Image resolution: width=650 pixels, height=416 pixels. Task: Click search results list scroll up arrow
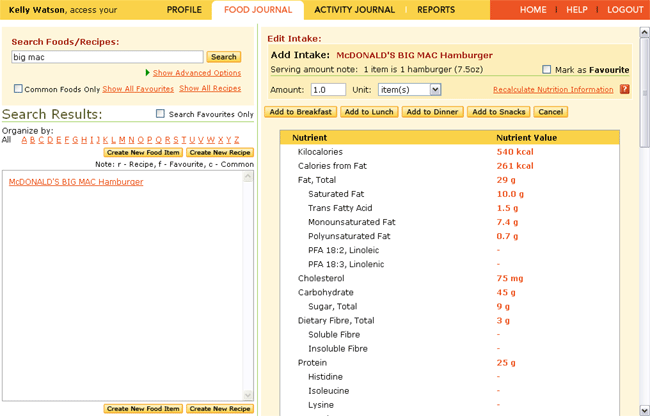click(247, 177)
